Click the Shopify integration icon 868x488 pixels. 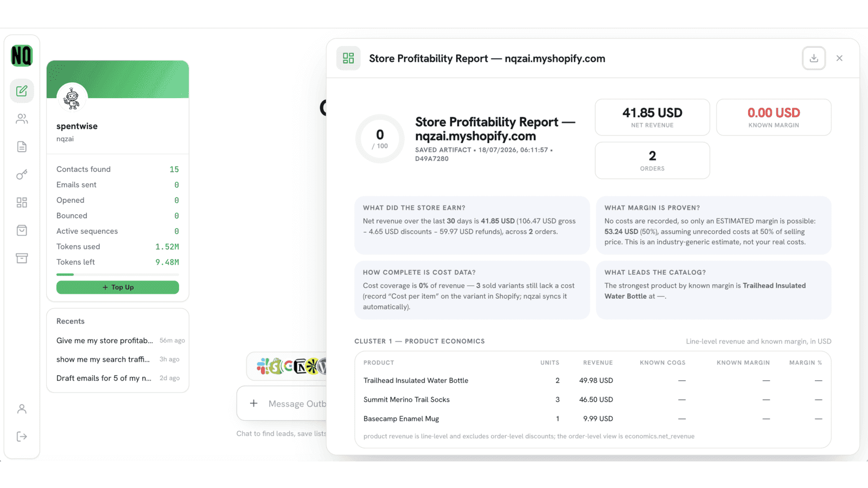tap(276, 366)
